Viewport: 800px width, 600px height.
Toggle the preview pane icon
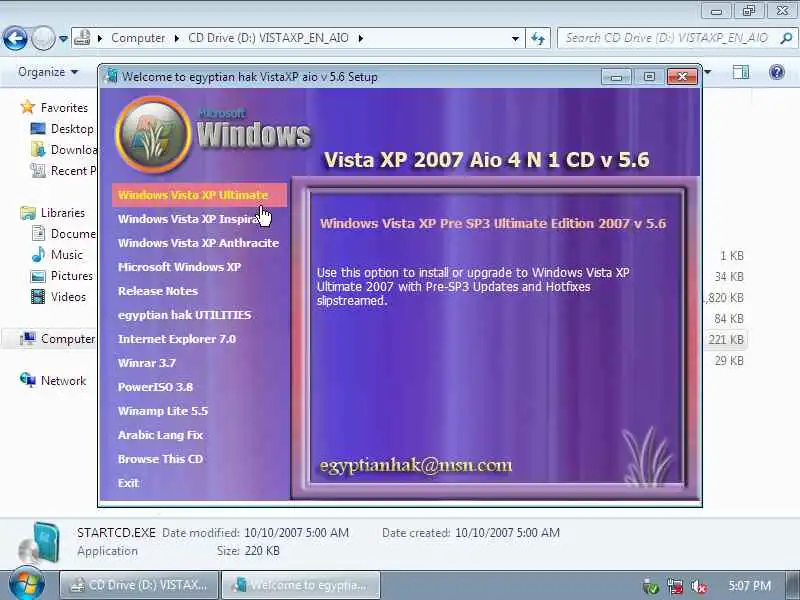click(741, 72)
